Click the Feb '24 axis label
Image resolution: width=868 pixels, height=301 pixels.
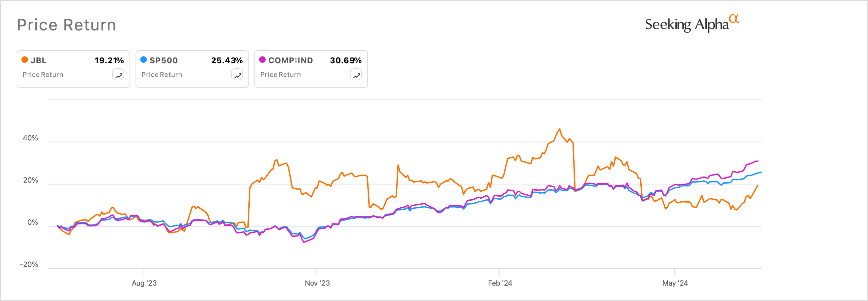pos(500,284)
